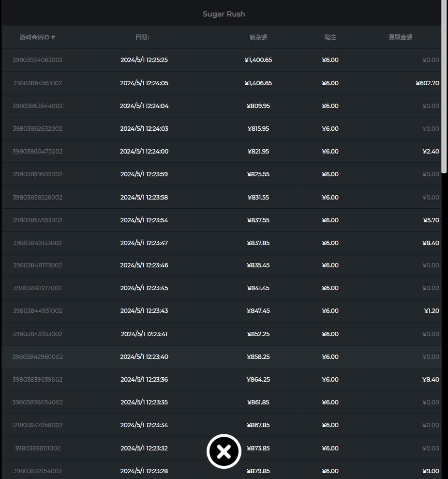
Task: Open session ID 39803858526002
Action: click(38, 197)
